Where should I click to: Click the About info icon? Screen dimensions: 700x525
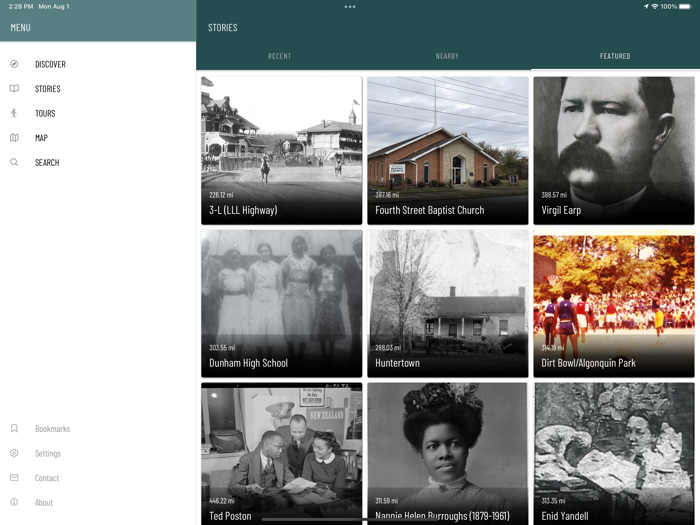(x=14, y=502)
